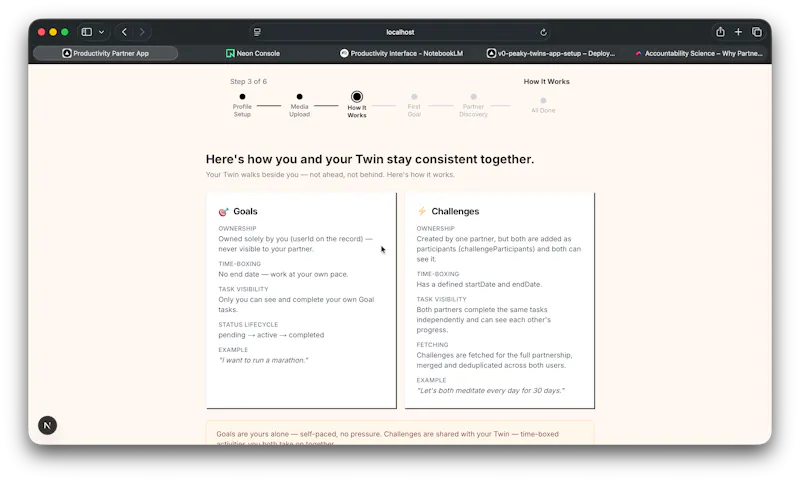Click the STATUS LIFECYCLE label
800x482 pixels.
click(248, 324)
